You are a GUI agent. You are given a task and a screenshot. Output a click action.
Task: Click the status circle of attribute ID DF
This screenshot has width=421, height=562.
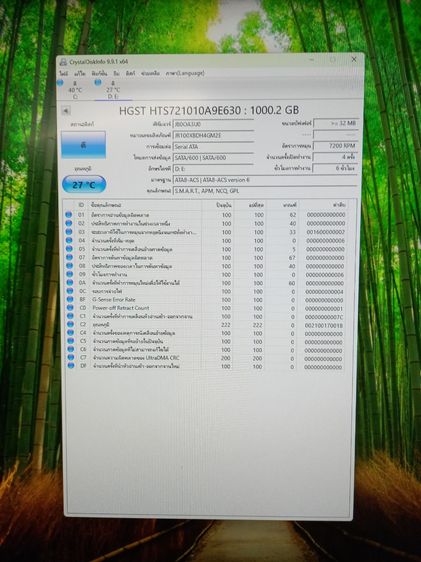pyautogui.click(x=71, y=366)
